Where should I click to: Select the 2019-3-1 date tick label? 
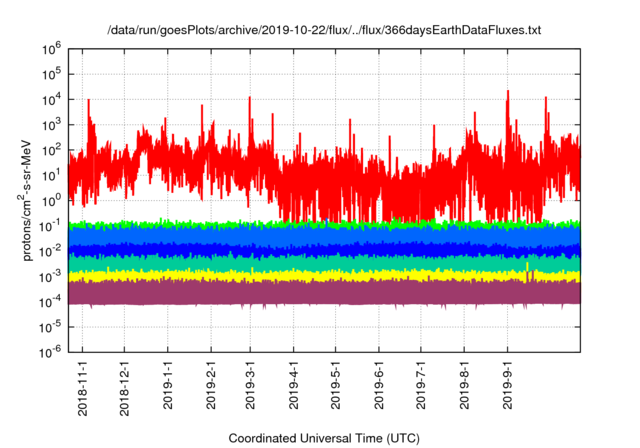(250, 384)
